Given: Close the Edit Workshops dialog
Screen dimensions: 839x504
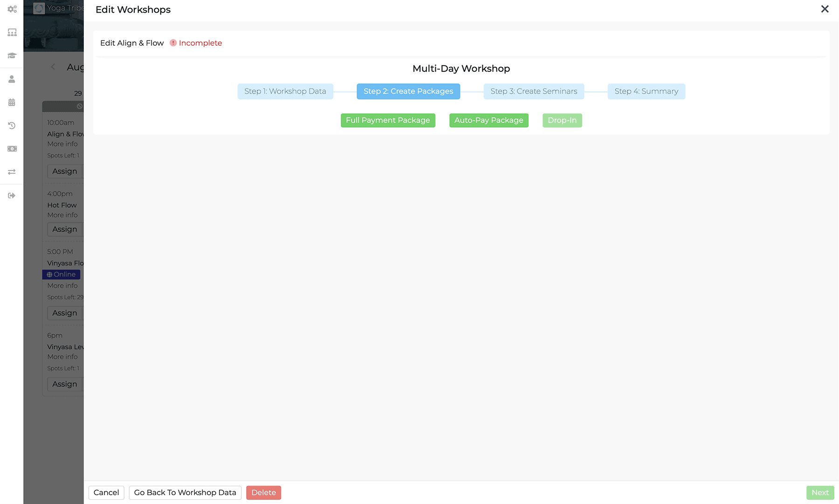Looking at the screenshot, I should click(x=825, y=9).
